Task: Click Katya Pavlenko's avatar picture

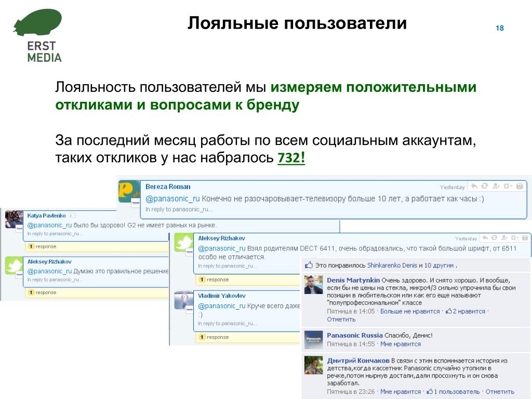Action: [x=14, y=219]
